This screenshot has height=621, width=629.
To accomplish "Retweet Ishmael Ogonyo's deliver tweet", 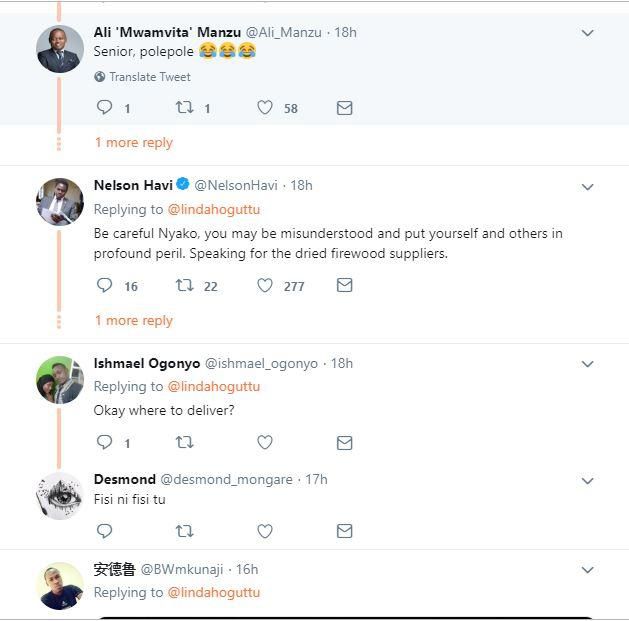I will (x=184, y=442).
